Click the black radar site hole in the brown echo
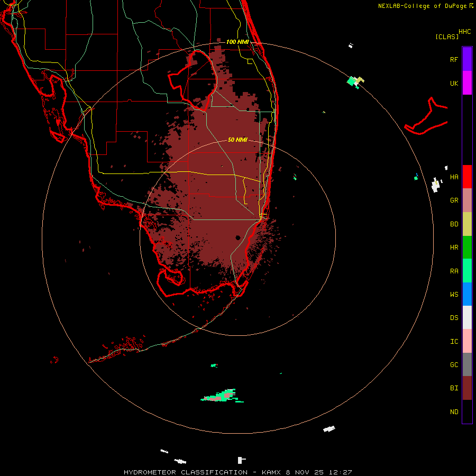This screenshot has width=476, height=476. (238, 237)
